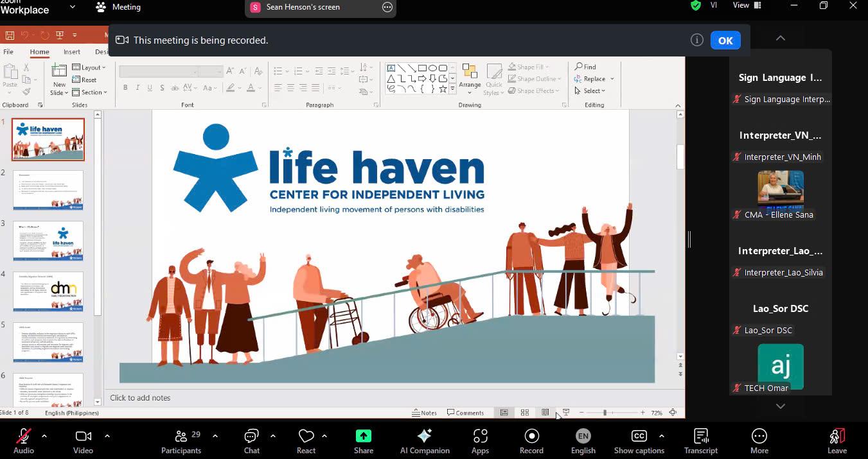Image resolution: width=868 pixels, height=459 pixels.
Task: Open the Zoom Workplace dropdown chevron
Action: tap(72, 7)
